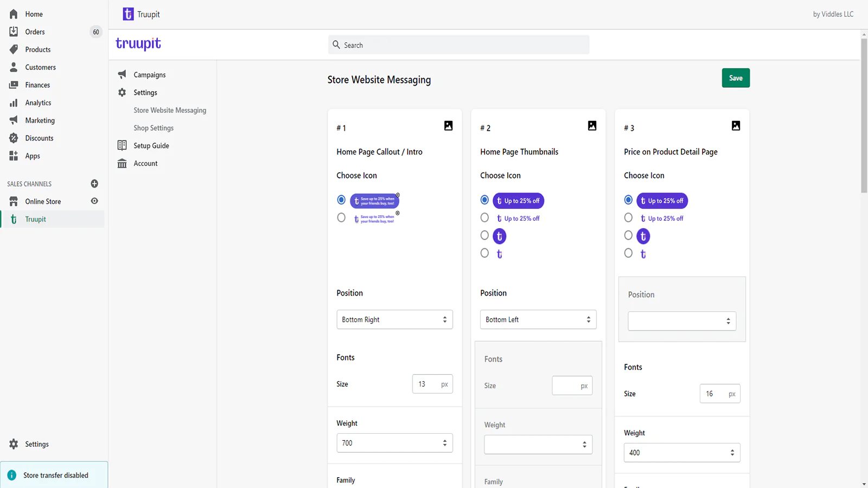This screenshot has width=868, height=488.
Task: Click the Campaigns megaphone icon
Action: click(122, 74)
